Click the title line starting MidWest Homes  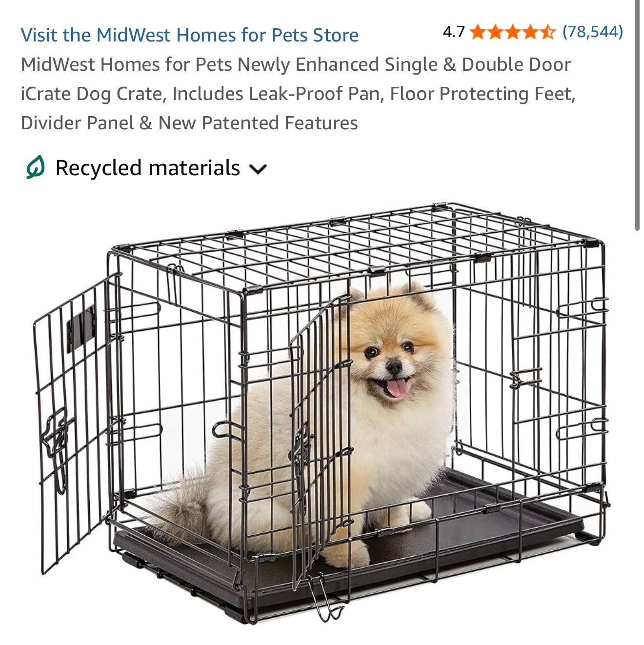pyautogui.click(x=296, y=64)
